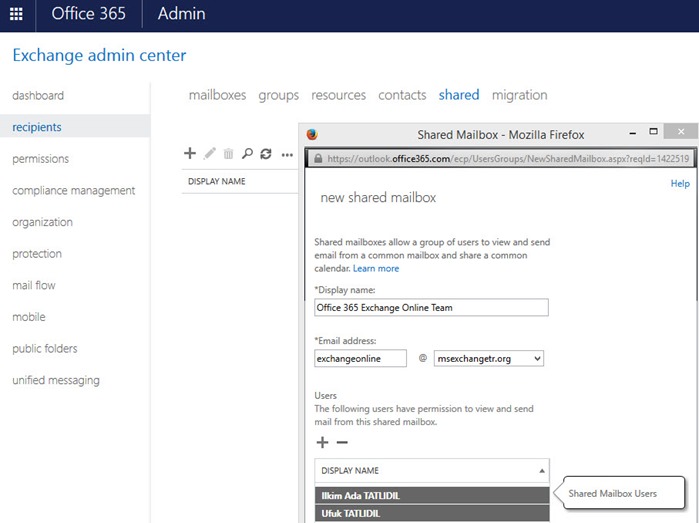
Task: Click the Exchange admin center title
Action: pyautogui.click(x=99, y=55)
